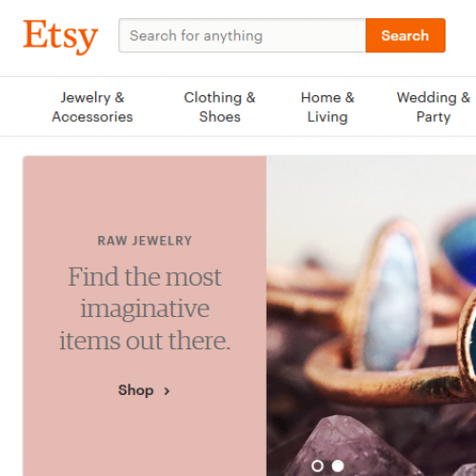Click 'items out there.' headline text

coord(145,341)
